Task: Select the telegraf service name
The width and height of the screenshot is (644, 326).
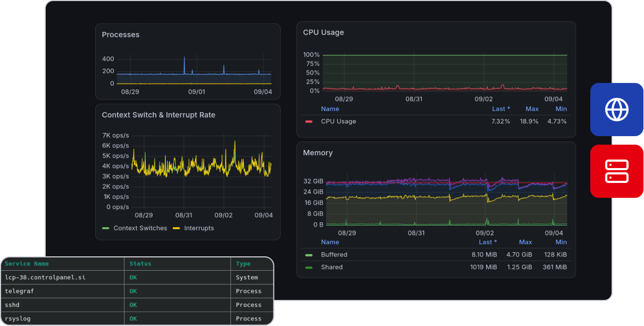Action: [x=20, y=291]
